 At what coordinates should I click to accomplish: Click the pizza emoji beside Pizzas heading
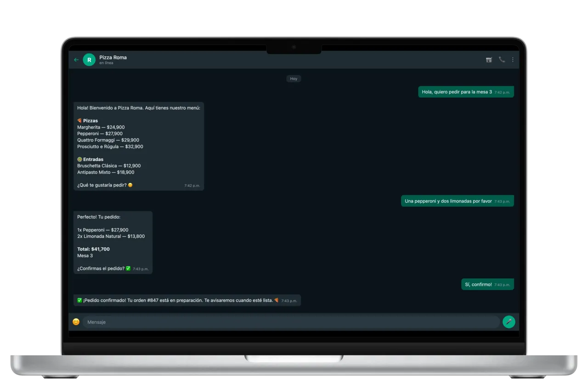[x=79, y=121]
